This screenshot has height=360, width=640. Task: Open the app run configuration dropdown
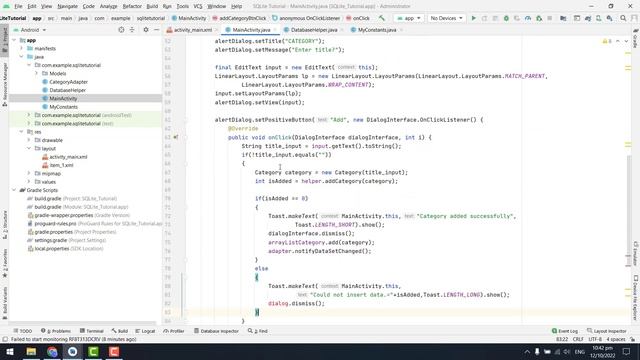pos(409,18)
